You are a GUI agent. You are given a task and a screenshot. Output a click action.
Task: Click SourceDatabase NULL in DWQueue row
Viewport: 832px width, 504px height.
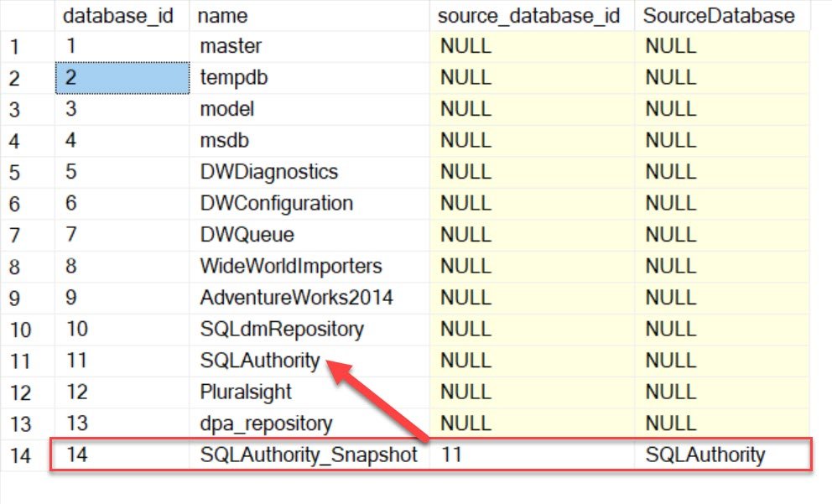click(x=722, y=235)
